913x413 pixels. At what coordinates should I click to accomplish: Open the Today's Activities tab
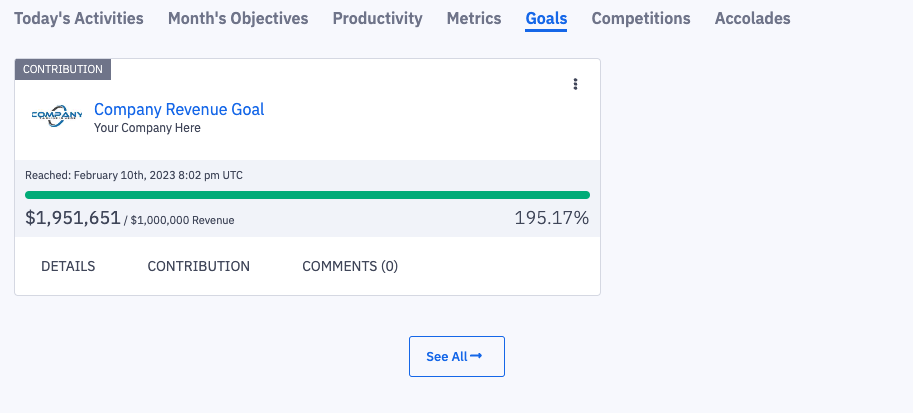coord(78,18)
